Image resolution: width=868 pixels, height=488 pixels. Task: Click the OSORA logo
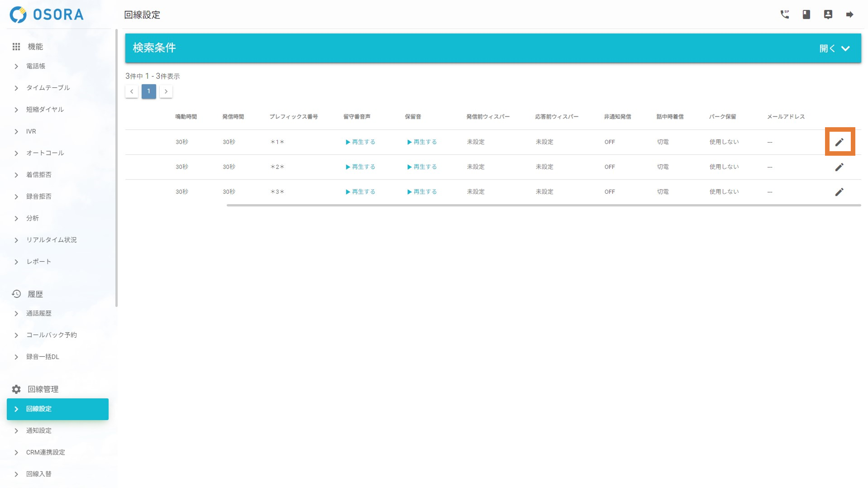click(47, 14)
